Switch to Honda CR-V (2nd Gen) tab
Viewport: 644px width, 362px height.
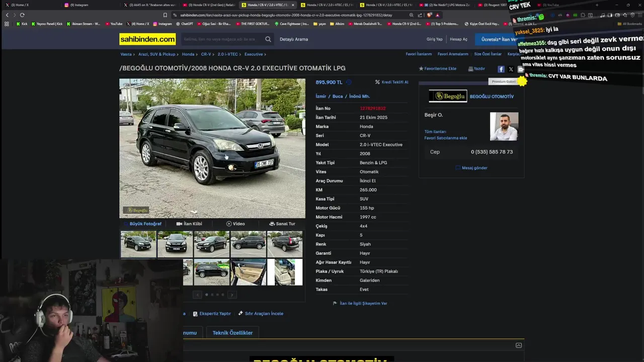(209, 5)
